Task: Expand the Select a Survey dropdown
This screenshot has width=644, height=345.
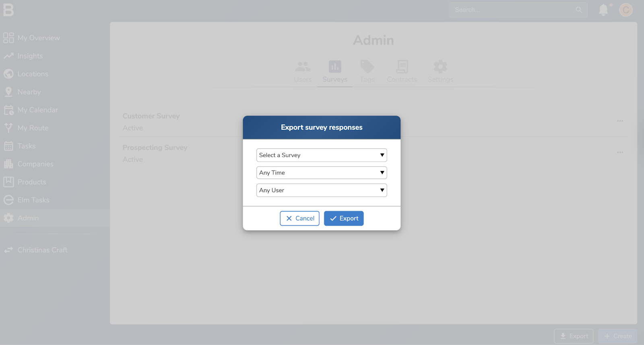Action: point(321,155)
